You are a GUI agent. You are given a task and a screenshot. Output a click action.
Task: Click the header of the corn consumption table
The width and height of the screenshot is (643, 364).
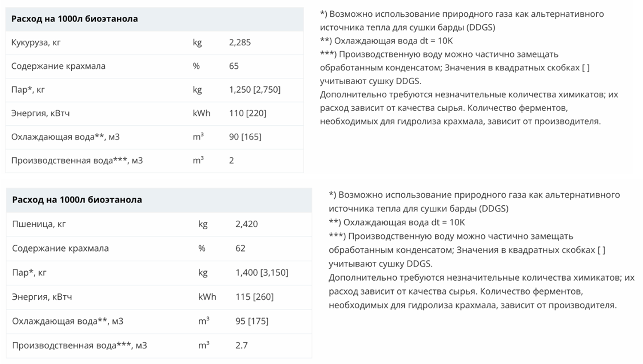click(75, 19)
